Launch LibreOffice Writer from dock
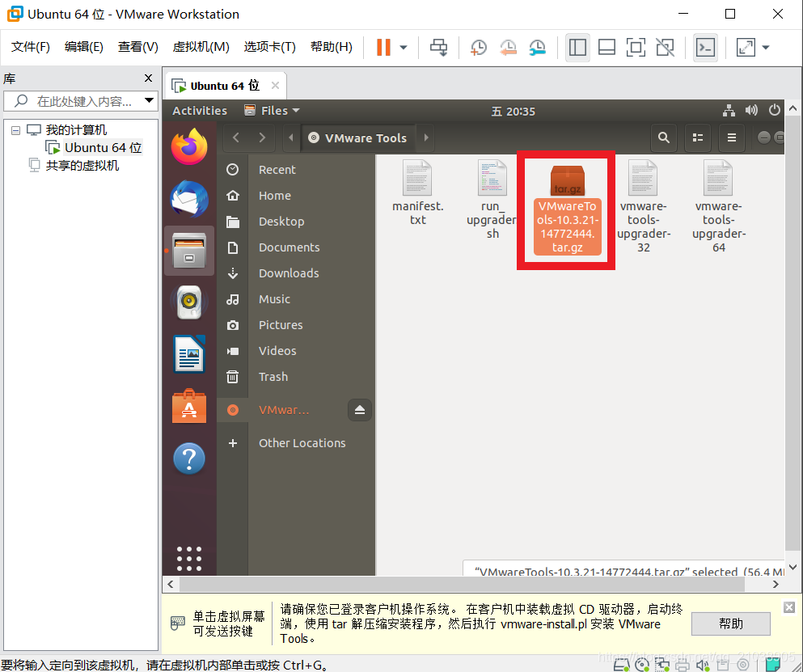Image resolution: width=803 pixels, height=672 pixels. 189,354
